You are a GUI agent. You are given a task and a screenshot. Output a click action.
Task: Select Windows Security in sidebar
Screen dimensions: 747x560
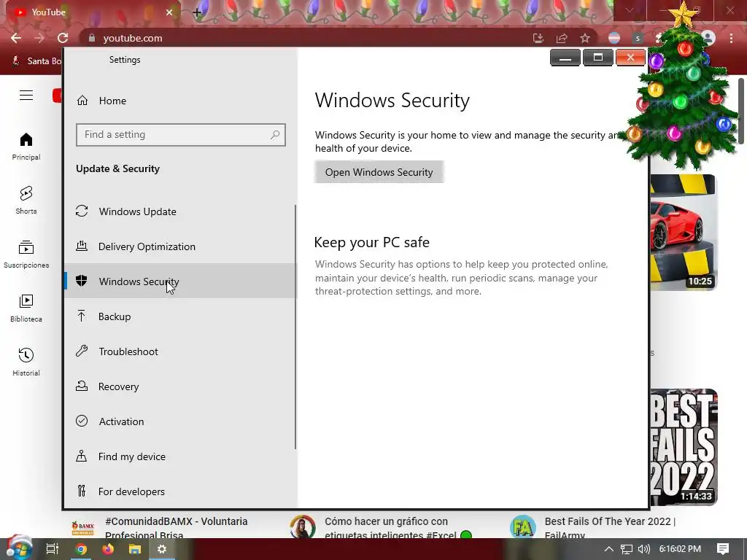pyautogui.click(x=179, y=281)
